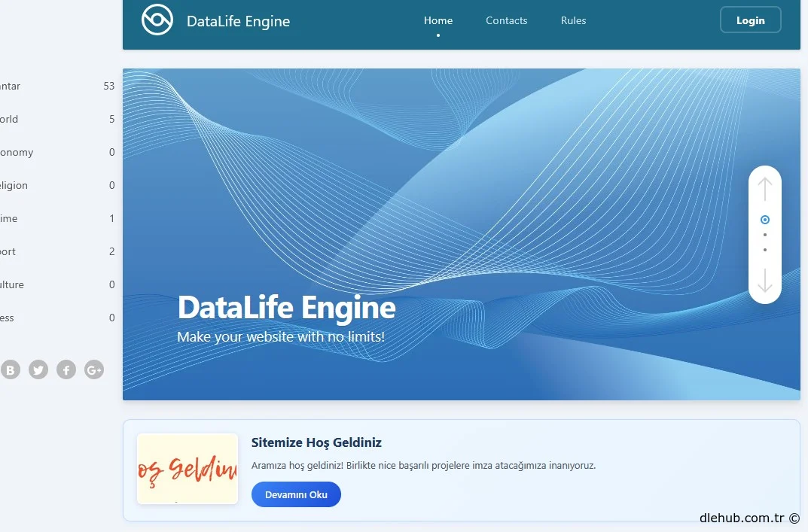808x532 pixels.
Task: Click the DataLife Engine circular logo icon
Action: click(157, 20)
